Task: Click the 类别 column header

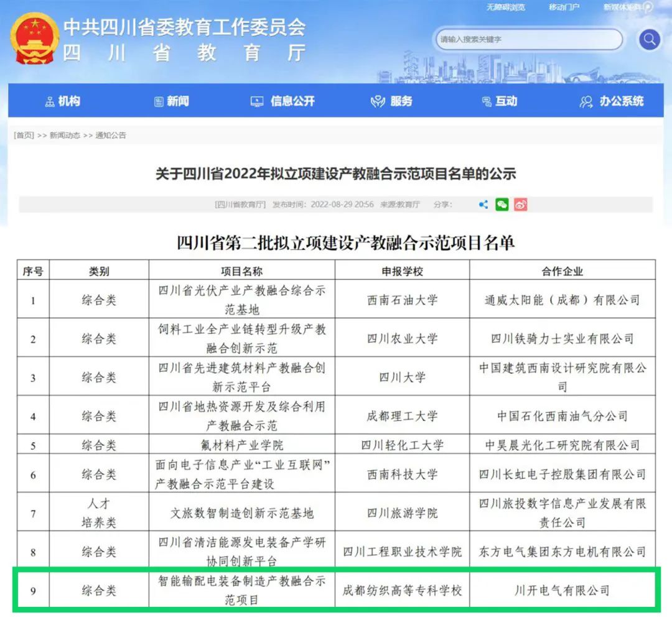Action: (x=99, y=271)
